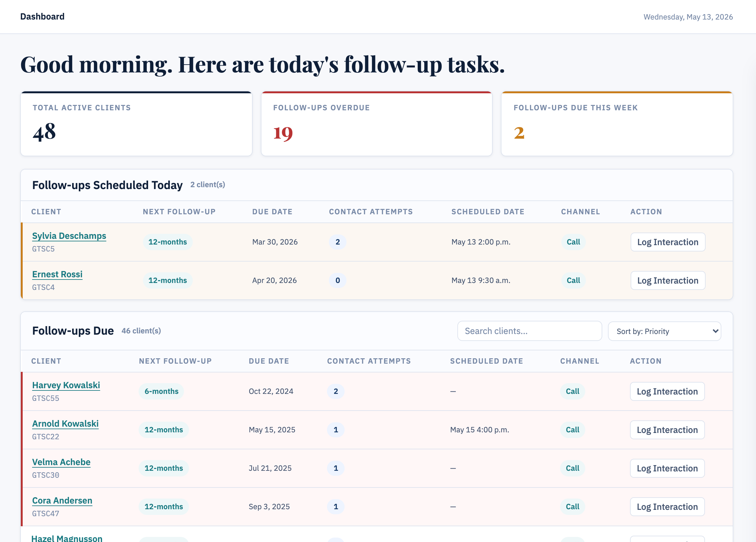Click Call channel badge for Ernest Rossi

click(573, 280)
